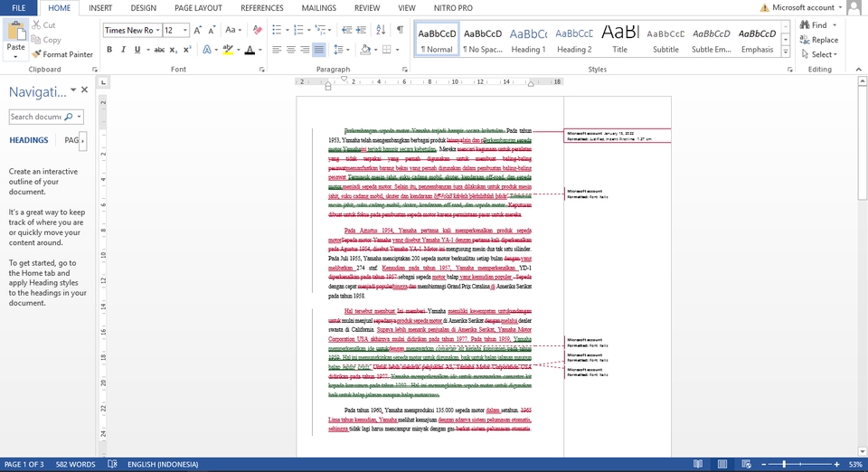Center align the paragraph
The image size is (868, 472).
point(291,50)
